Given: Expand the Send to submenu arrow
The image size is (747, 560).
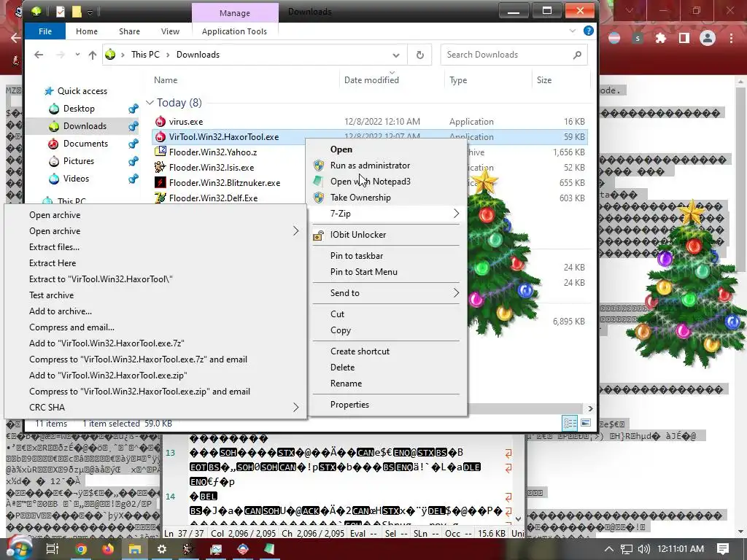Looking at the screenshot, I should pos(456,293).
